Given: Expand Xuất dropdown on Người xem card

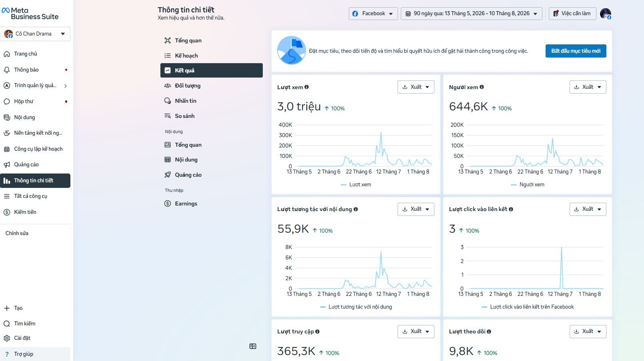Looking at the screenshot, I should [x=588, y=87].
